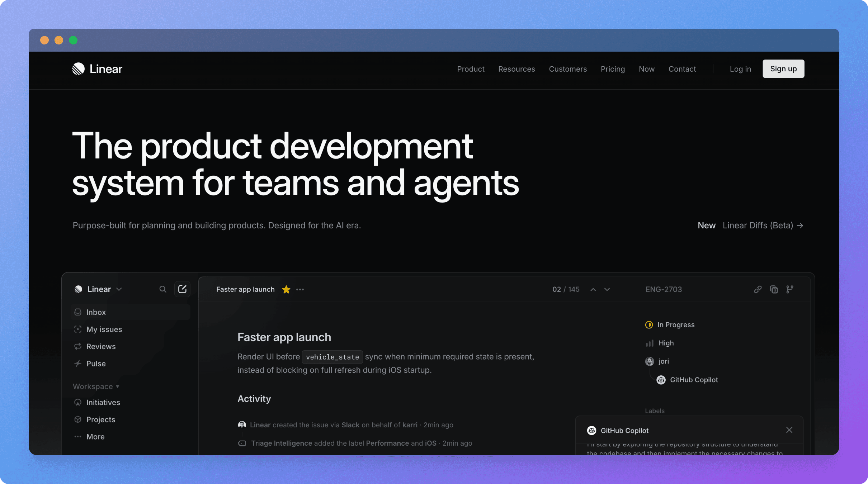The height and width of the screenshot is (484, 868).
Task: Open the Linear Diffs (Beta) link
Action: (x=758, y=226)
